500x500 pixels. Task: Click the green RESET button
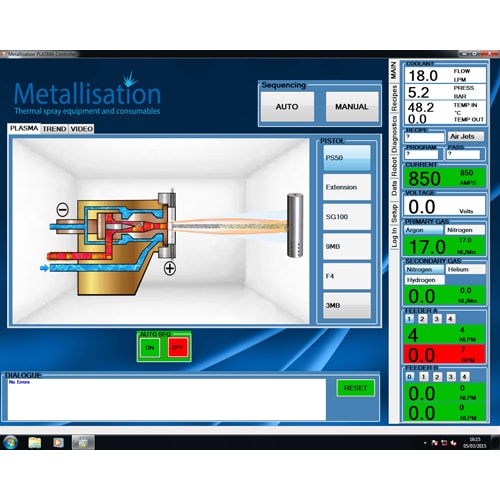point(355,388)
